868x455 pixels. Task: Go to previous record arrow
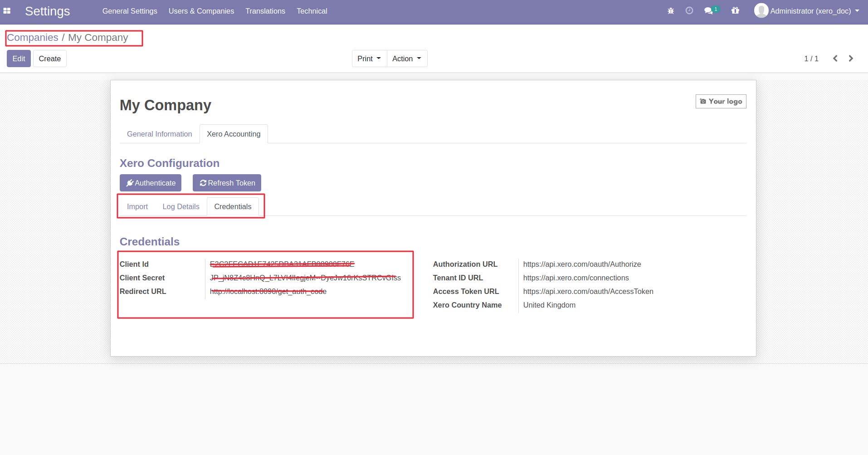click(835, 59)
